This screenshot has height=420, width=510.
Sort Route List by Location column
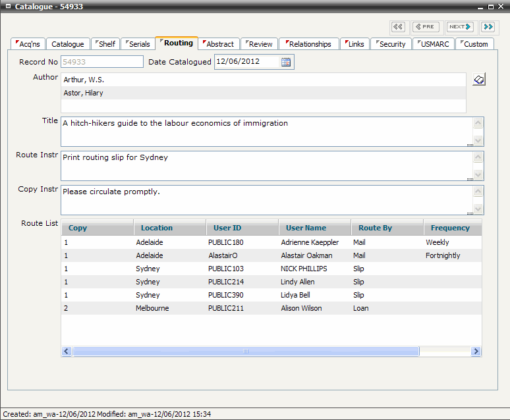tap(157, 228)
